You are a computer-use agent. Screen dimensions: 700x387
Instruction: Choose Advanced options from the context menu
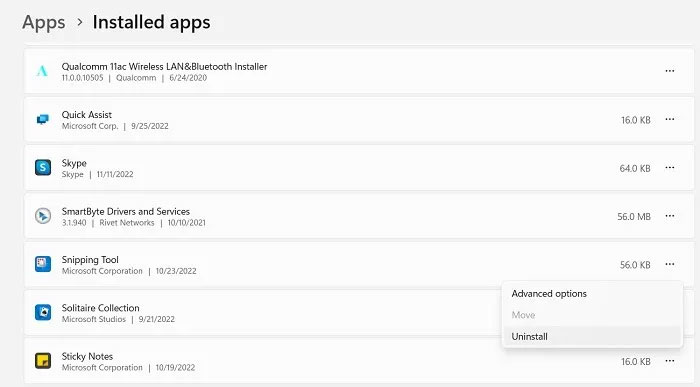point(592,294)
